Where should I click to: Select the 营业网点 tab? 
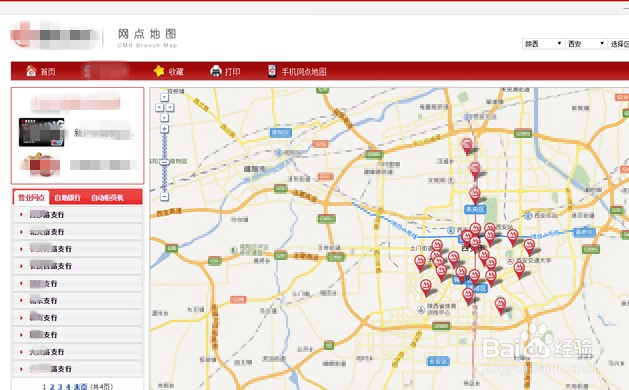tap(31, 197)
